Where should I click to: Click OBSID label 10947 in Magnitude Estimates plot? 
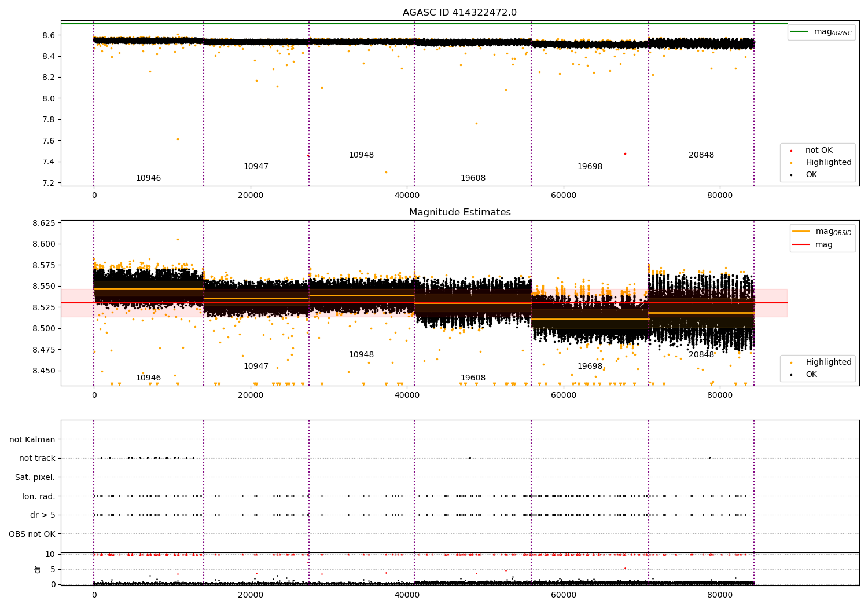pyautogui.click(x=256, y=367)
